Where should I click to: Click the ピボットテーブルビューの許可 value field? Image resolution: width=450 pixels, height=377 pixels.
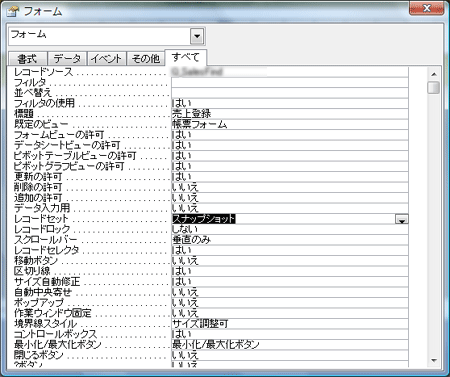click(x=290, y=156)
